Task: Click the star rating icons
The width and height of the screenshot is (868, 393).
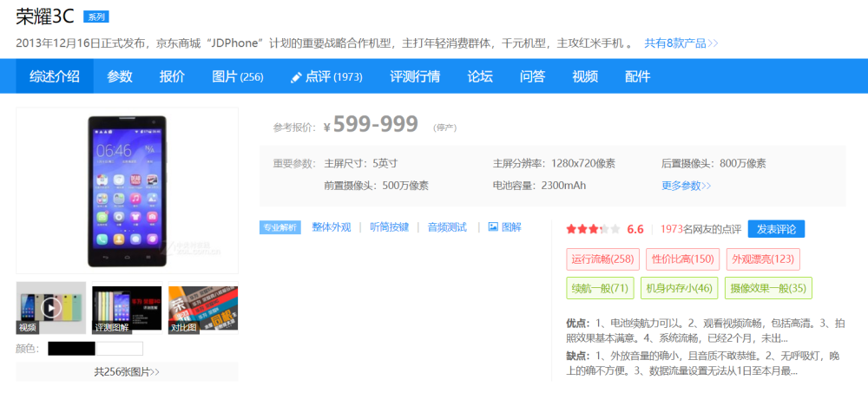Action: tap(594, 229)
